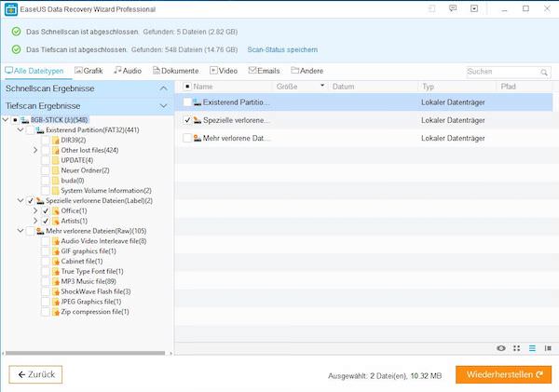Click the left tree horizontal scrollbar
The width and height of the screenshot is (559, 392).
pyautogui.click(x=85, y=353)
